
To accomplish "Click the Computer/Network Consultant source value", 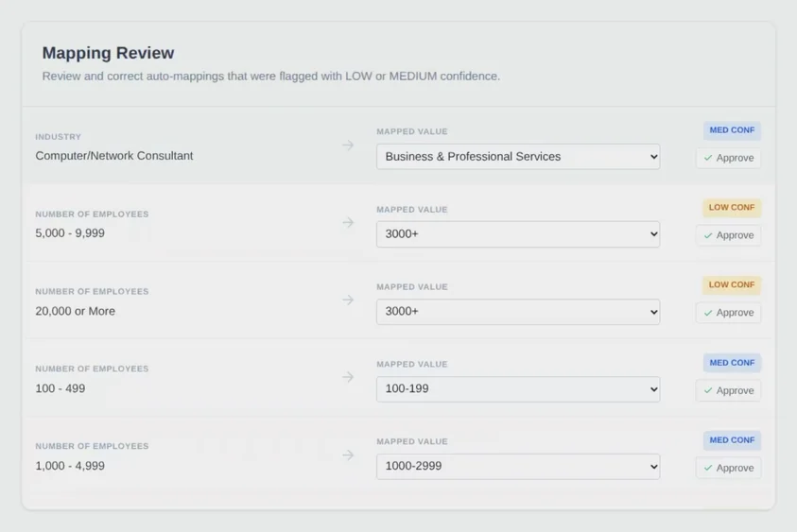I will [114, 156].
